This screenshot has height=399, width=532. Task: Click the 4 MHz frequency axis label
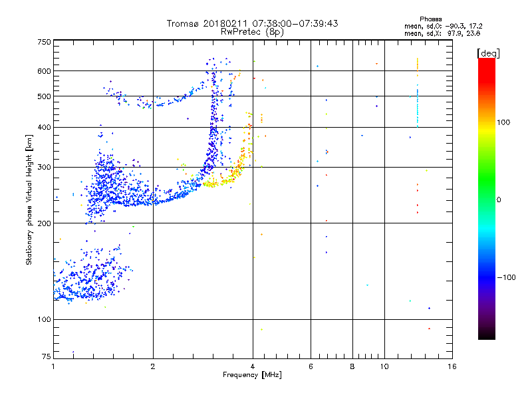point(253,366)
